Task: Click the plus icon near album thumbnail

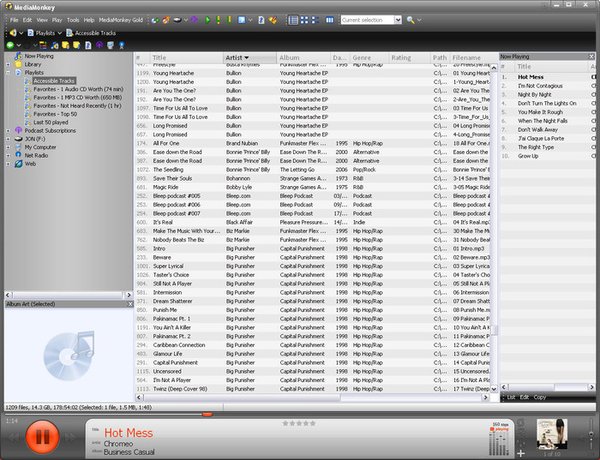Action: tap(521, 453)
